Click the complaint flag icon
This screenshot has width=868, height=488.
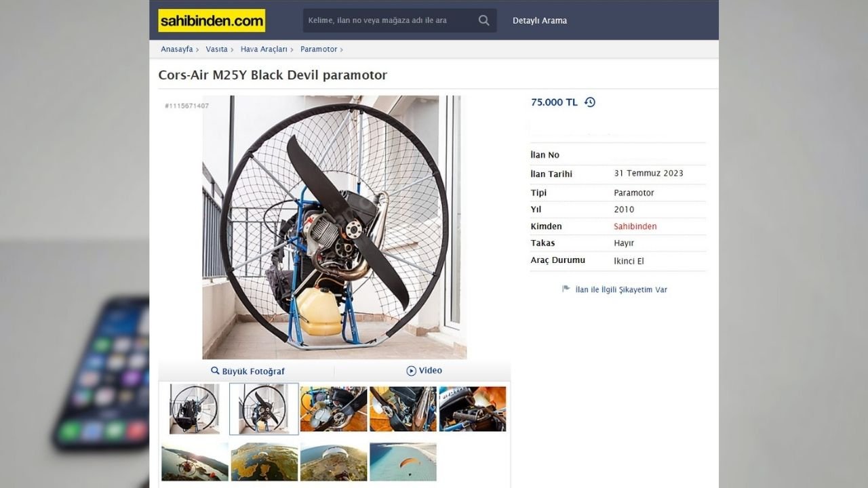pos(566,289)
